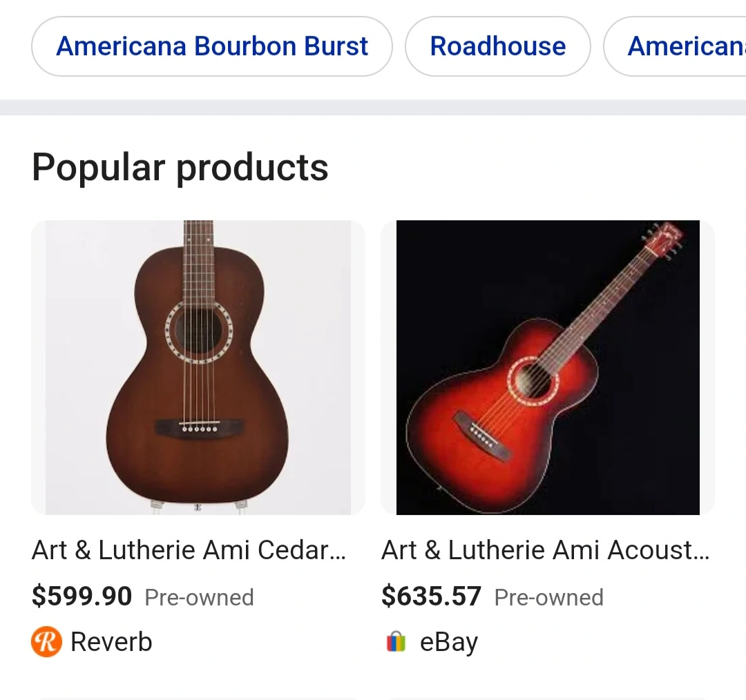Viewport: 746px width, 700px height.
Task: Click Pre-owned label under eBay guitar
Action: pos(549,597)
